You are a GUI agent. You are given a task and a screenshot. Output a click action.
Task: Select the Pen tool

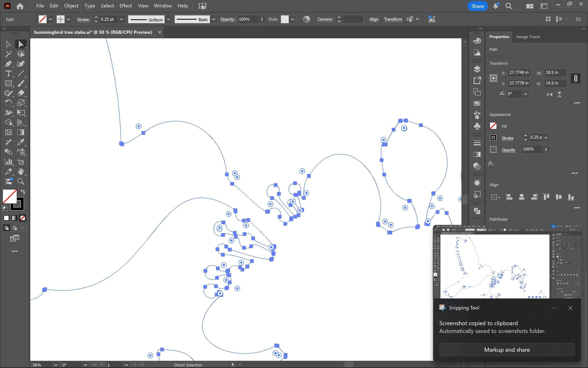coord(8,64)
